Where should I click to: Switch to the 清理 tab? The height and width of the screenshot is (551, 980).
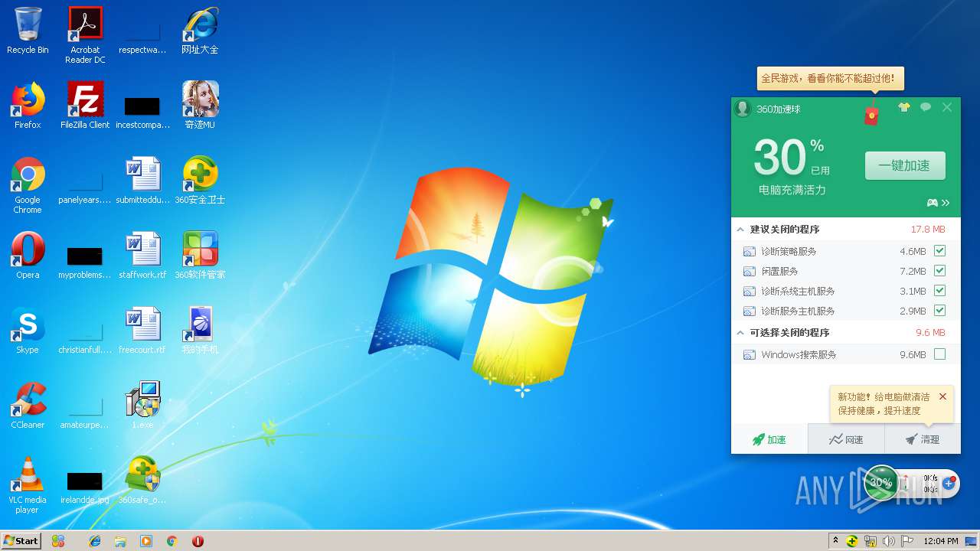[923, 439]
